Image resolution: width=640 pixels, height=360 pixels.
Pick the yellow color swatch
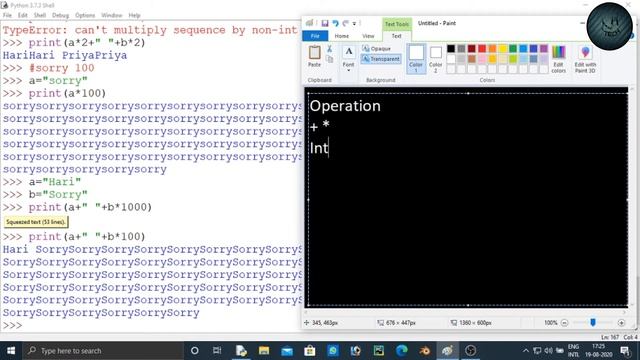502,49
